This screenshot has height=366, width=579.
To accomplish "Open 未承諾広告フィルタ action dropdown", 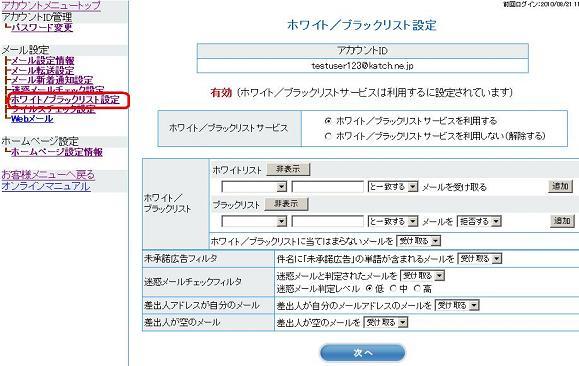I will [479, 259].
